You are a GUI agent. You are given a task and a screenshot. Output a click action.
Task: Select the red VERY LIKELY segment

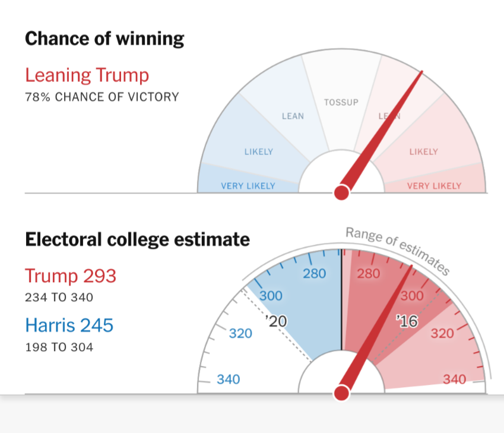pyautogui.click(x=434, y=186)
